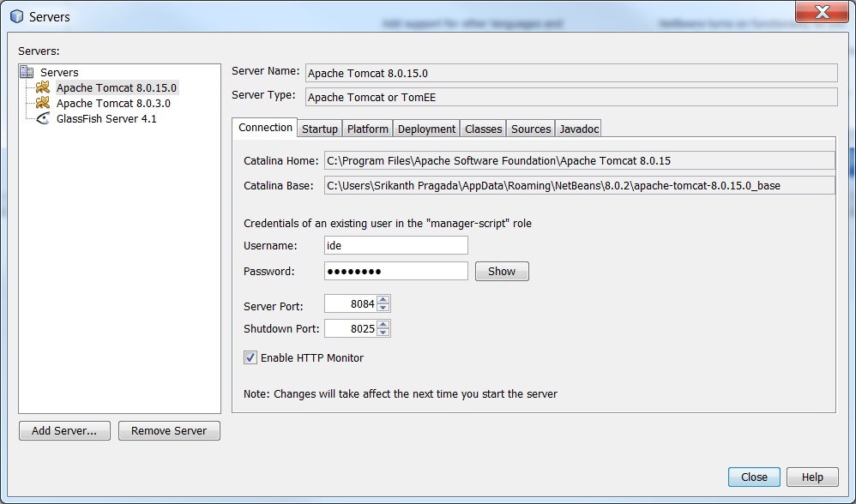Close the Servers dialog via Close button
Screen dimensions: 856x504
(x=754, y=477)
